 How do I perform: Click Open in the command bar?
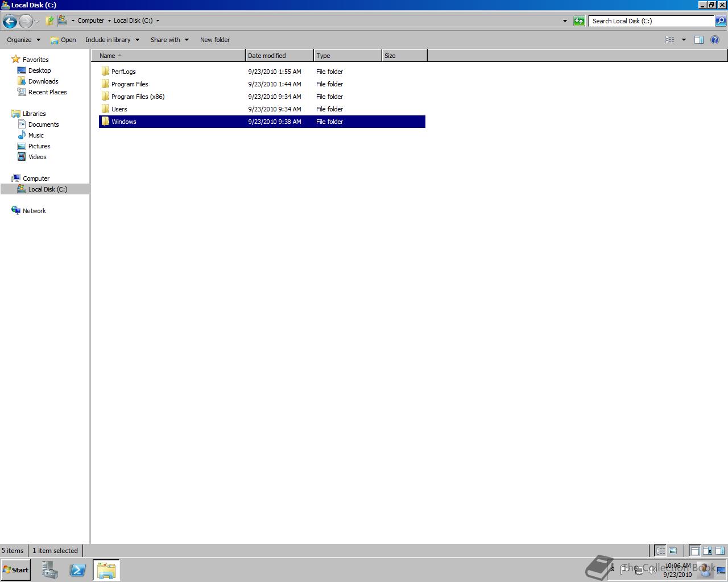tap(63, 40)
